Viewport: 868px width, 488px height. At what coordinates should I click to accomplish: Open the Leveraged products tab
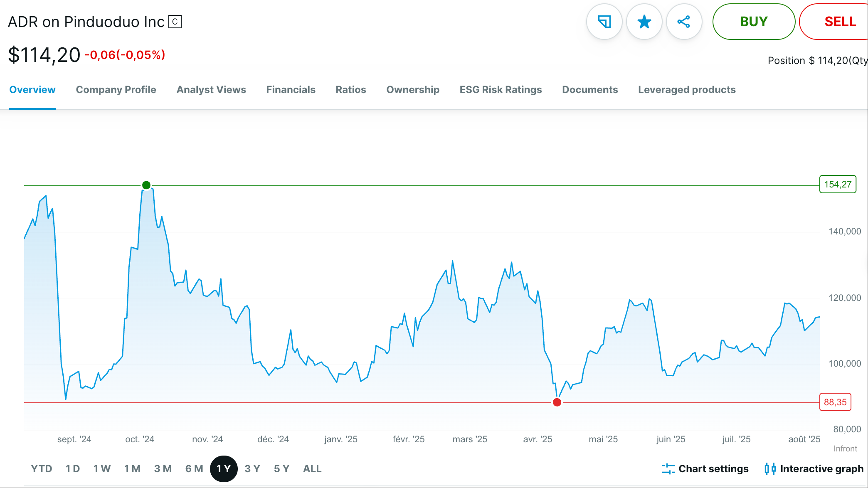pos(687,90)
